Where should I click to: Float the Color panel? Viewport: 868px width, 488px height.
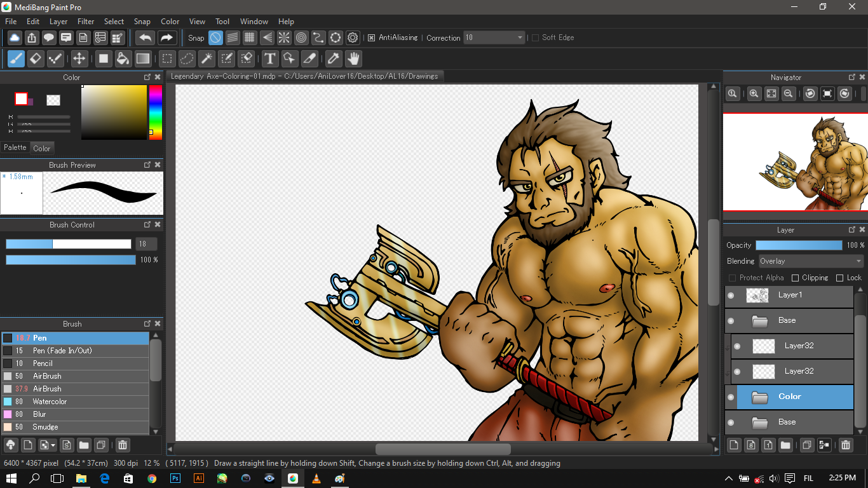[x=147, y=77]
